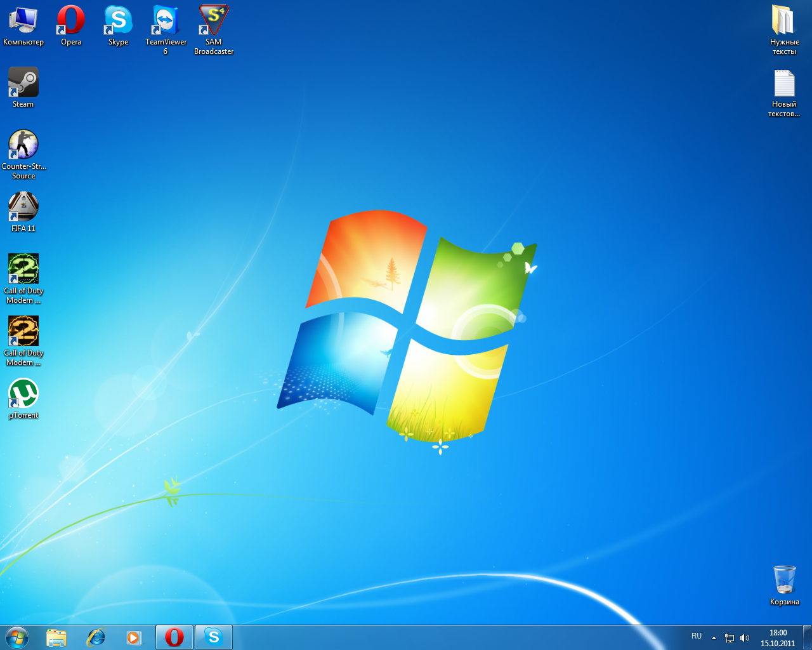Select the Opera desktop shortcut
The image size is (812, 650).
coord(71,26)
